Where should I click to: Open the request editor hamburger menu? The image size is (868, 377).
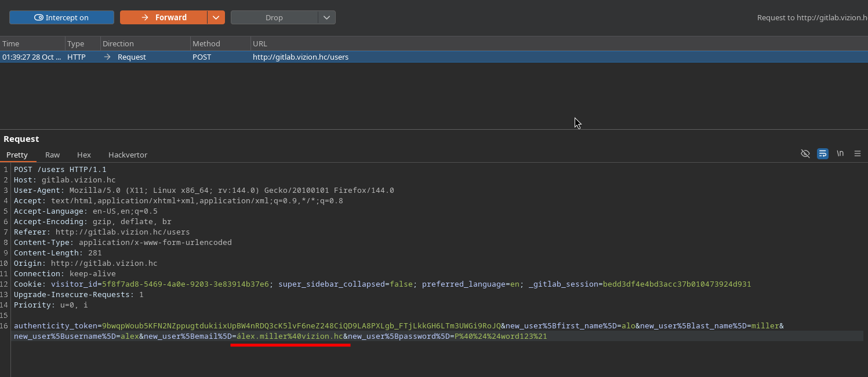pyautogui.click(x=857, y=153)
